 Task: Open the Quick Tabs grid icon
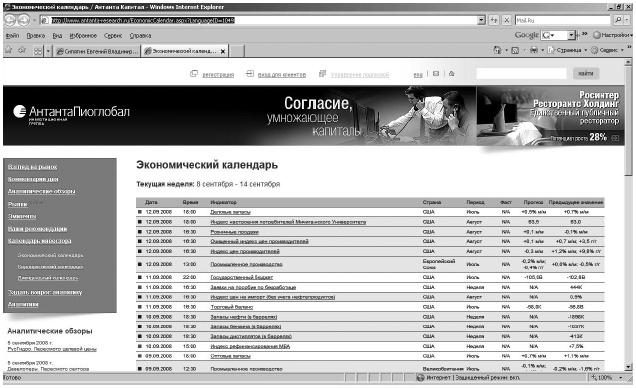(38, 51)
